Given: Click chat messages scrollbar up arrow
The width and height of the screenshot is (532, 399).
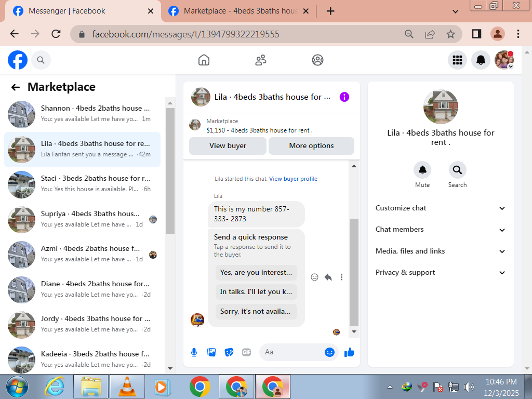Looking at the screenshot, I should [354, 166].
